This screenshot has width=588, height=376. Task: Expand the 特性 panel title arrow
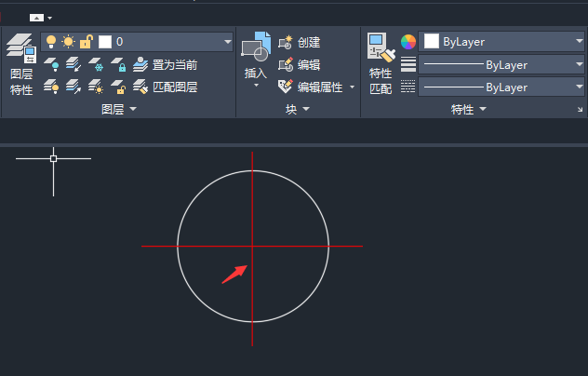click(x=483, y=109)
